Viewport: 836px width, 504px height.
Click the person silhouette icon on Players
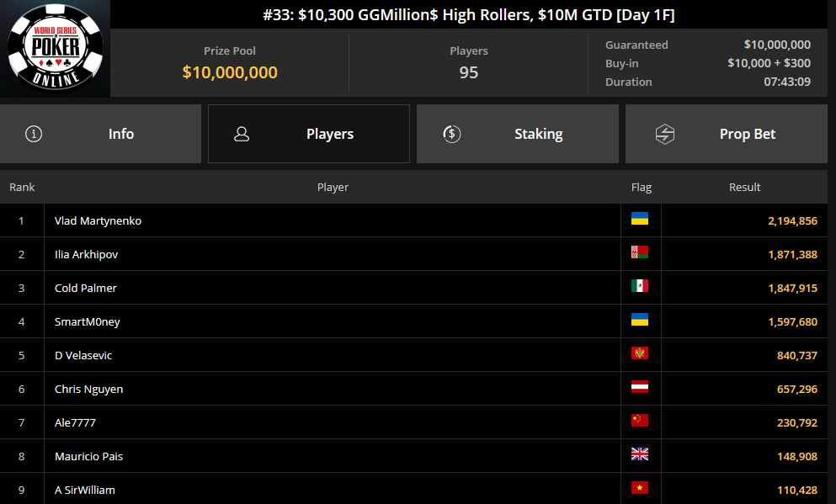pos(242,134)
